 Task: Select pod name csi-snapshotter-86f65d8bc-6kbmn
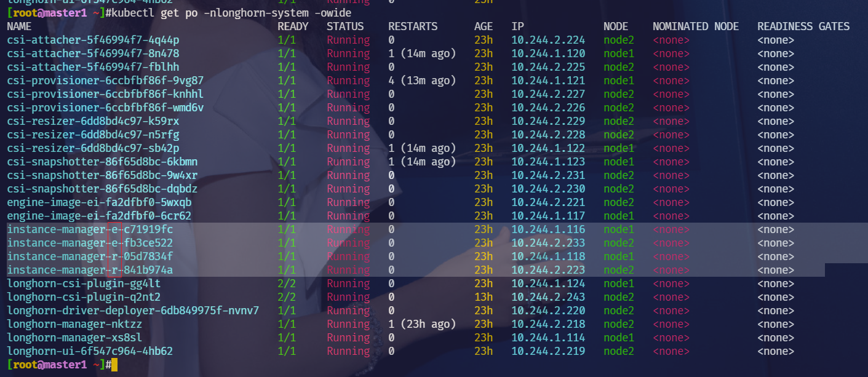point(102,162)
